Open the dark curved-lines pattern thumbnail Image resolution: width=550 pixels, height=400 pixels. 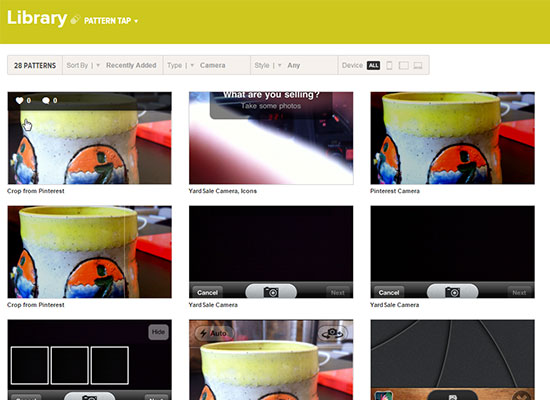[x=452, y=360]
